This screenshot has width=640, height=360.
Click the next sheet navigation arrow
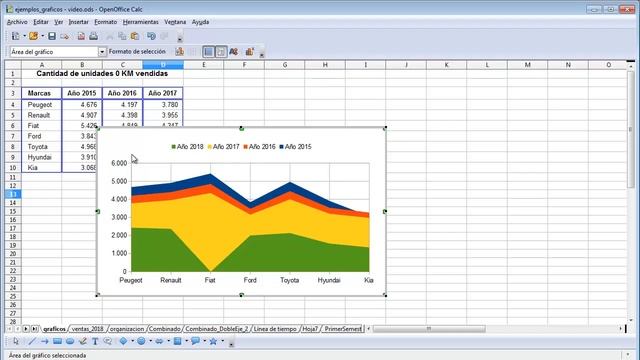click(26, 329)
